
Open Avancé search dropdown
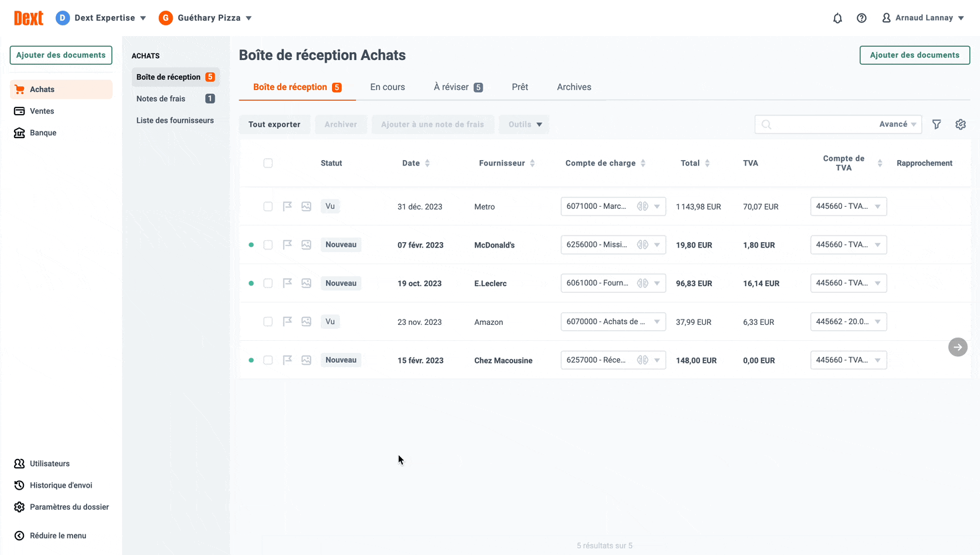(x=898, y=125)
